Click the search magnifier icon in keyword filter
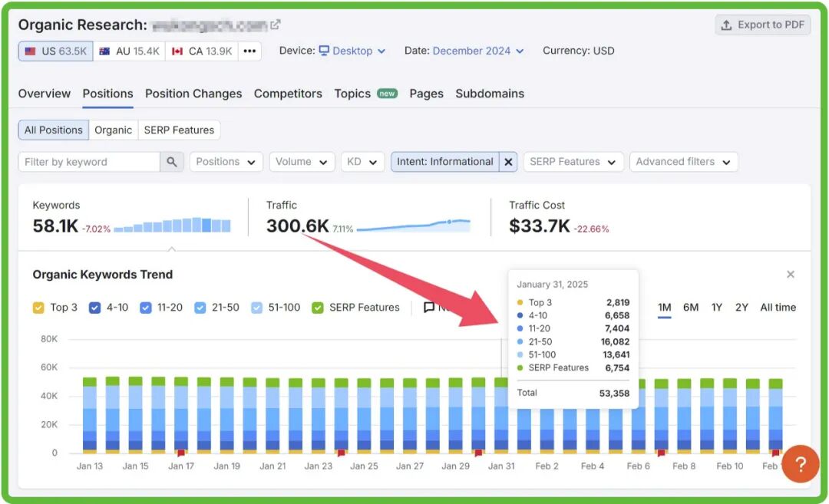 point(172,162)
